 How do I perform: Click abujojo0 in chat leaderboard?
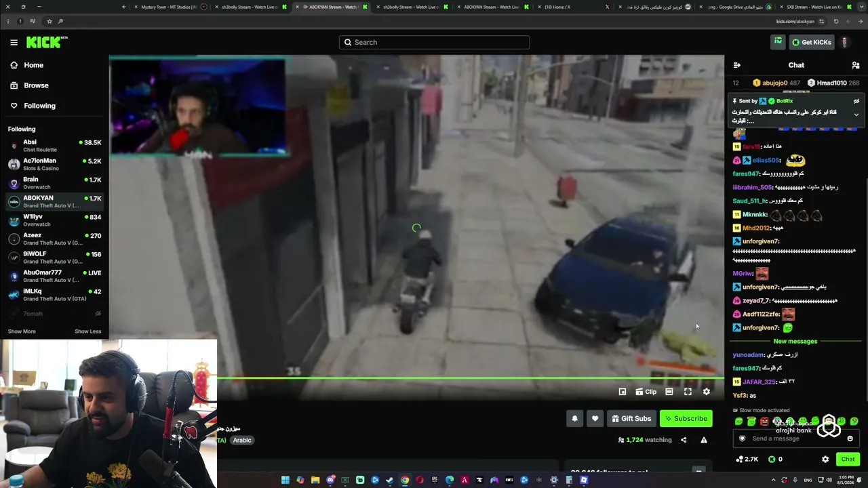[x=776, y=83]
